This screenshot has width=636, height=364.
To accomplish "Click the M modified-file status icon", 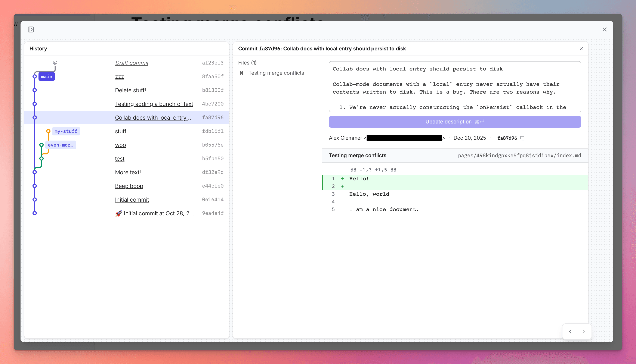I will pos(241,73).
